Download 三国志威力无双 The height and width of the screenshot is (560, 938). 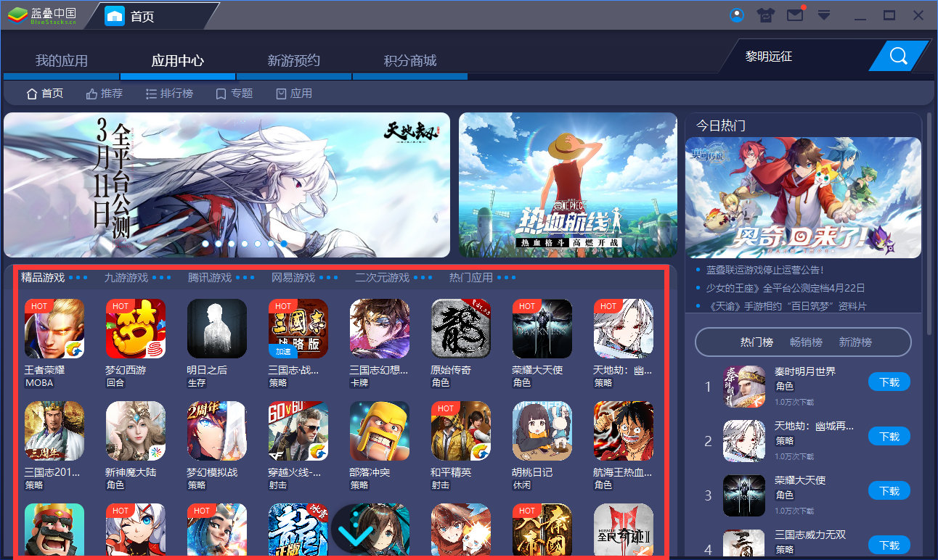(x=889, y=545)
